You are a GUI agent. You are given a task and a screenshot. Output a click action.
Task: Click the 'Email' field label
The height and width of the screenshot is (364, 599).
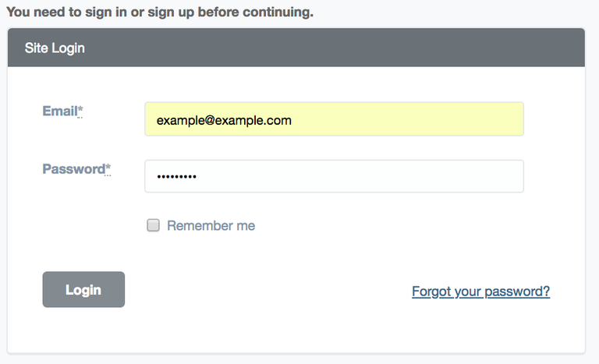tap(59, 111)
